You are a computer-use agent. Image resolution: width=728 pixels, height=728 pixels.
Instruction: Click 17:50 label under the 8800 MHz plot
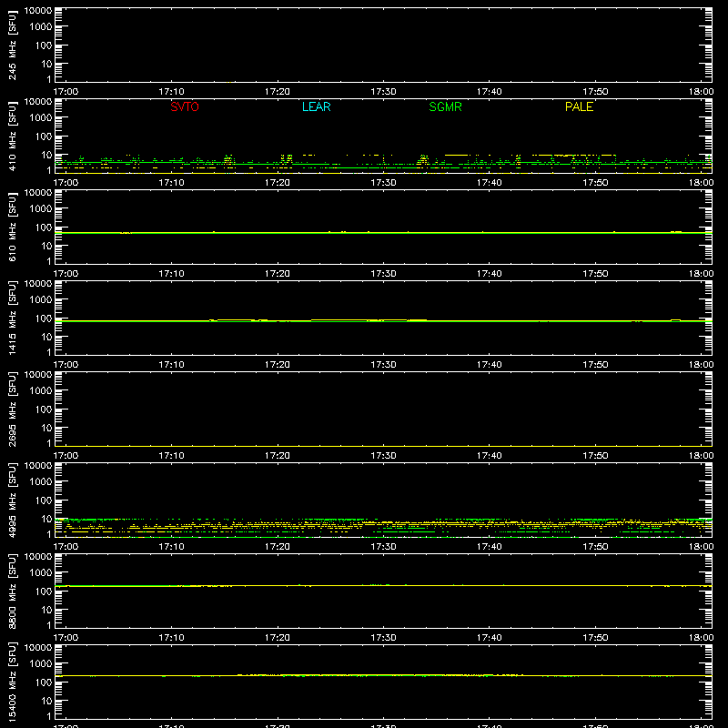point(595,638)
